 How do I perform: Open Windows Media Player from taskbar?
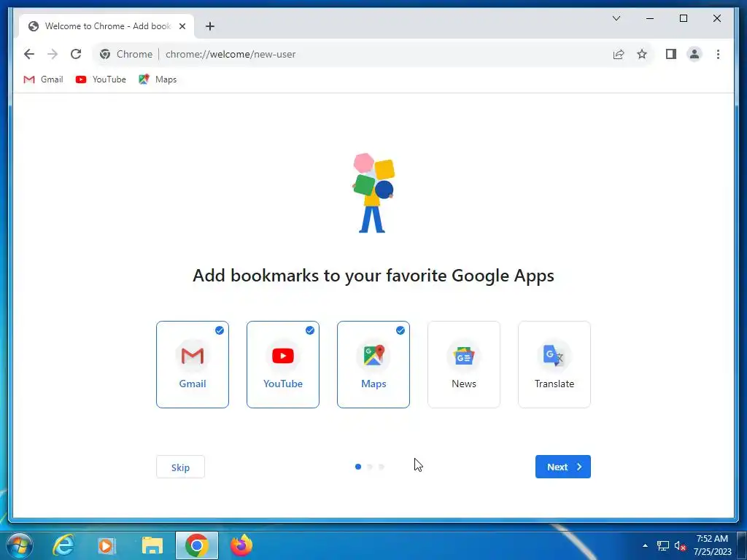(107, 545)
